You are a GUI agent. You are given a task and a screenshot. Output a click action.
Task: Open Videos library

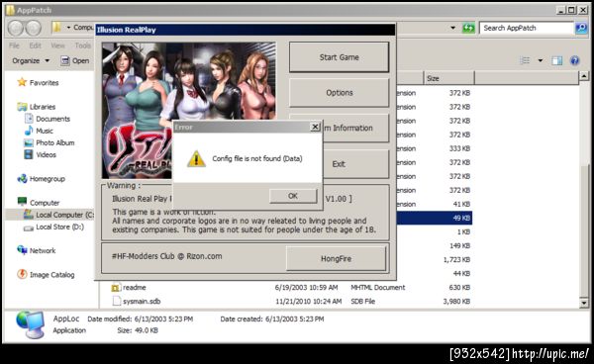[46, 154]
